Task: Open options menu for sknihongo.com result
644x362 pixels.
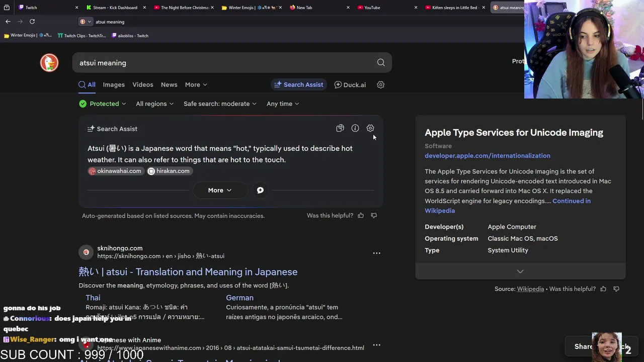Action: click(x=376, y=253)
